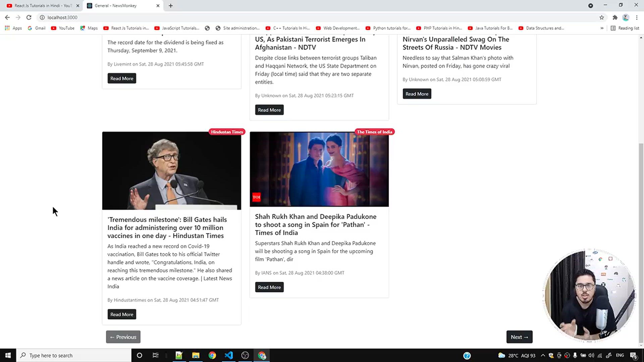
Task: Open Java Tutorials bookmark
Action: point(490,28)
